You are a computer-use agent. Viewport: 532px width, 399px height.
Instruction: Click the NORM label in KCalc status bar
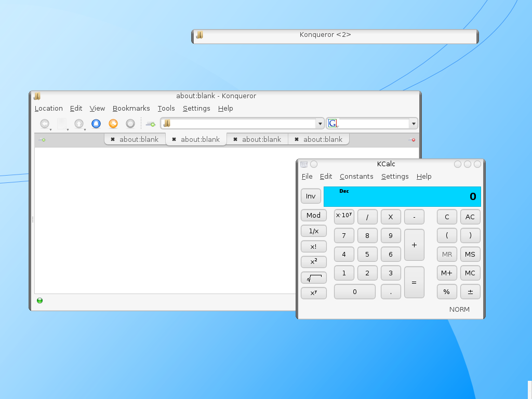click(459, 310)
